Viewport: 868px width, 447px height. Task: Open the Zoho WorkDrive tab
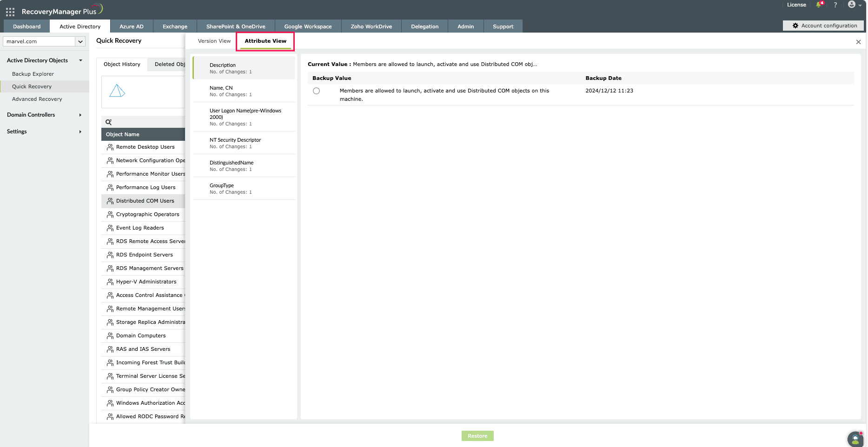pos(371,26)
